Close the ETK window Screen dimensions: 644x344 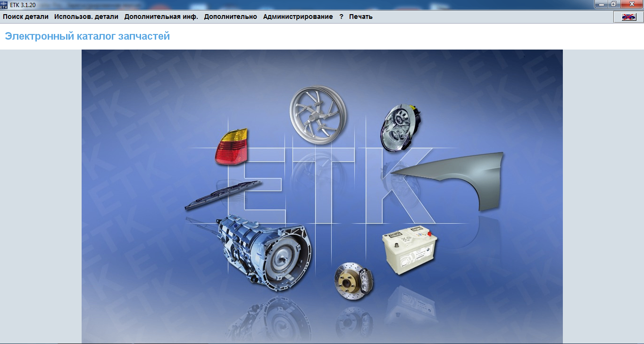[631, 4]
